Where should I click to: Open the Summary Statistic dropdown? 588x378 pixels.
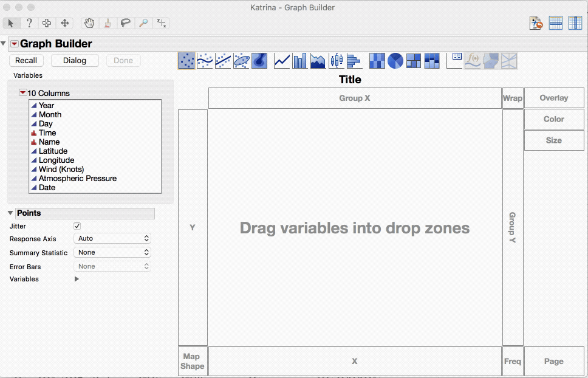tap(112, 252)
